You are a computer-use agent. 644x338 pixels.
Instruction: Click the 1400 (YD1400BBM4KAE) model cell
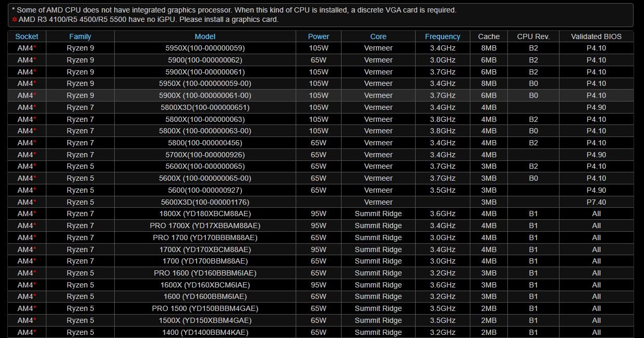[205, 332]
